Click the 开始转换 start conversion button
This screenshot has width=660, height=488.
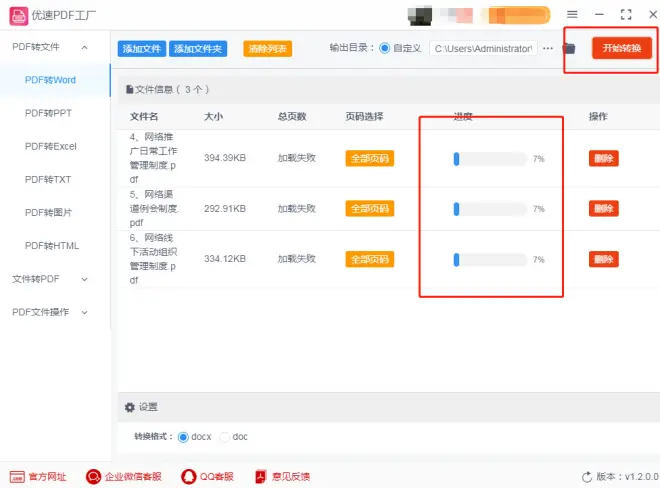pyautogui.click(x=621, y=48)
